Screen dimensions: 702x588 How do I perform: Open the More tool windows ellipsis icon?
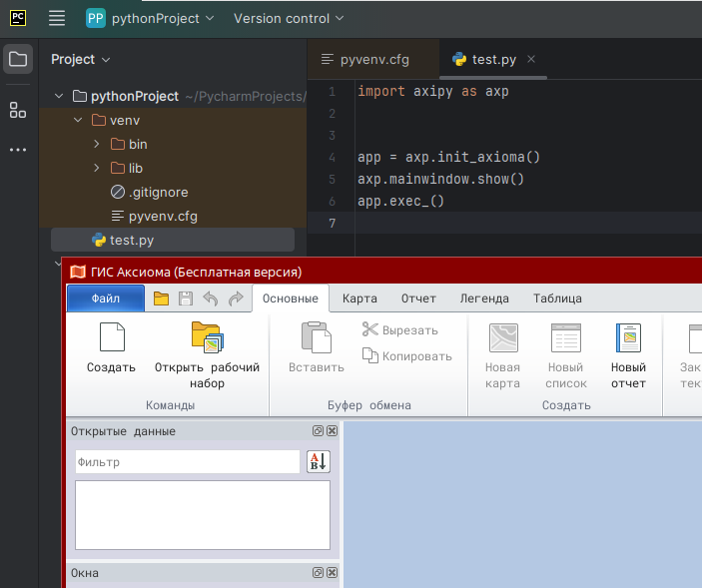tap(18, 150)
